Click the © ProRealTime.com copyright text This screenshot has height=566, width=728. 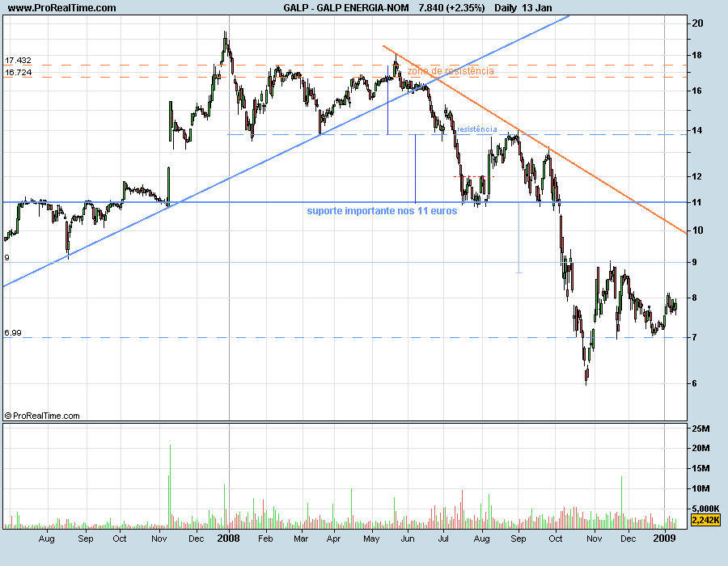[42, 416]
